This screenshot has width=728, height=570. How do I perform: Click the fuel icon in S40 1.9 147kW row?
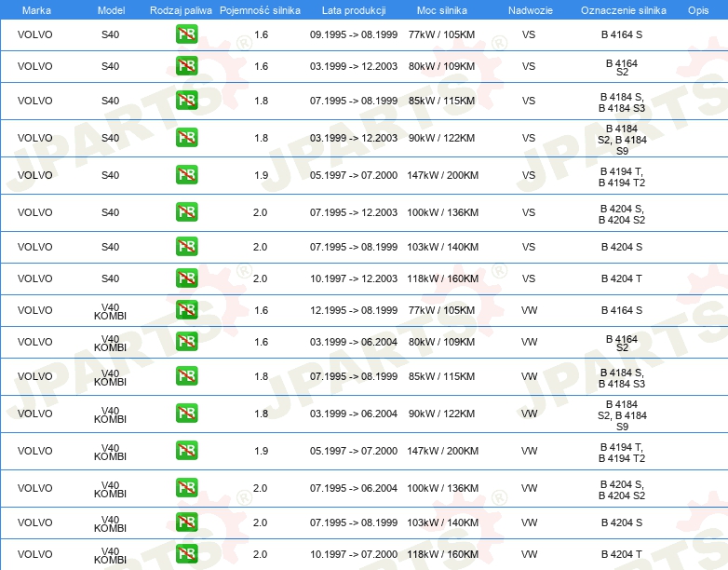pyautogui.click(x=186, y=175)
